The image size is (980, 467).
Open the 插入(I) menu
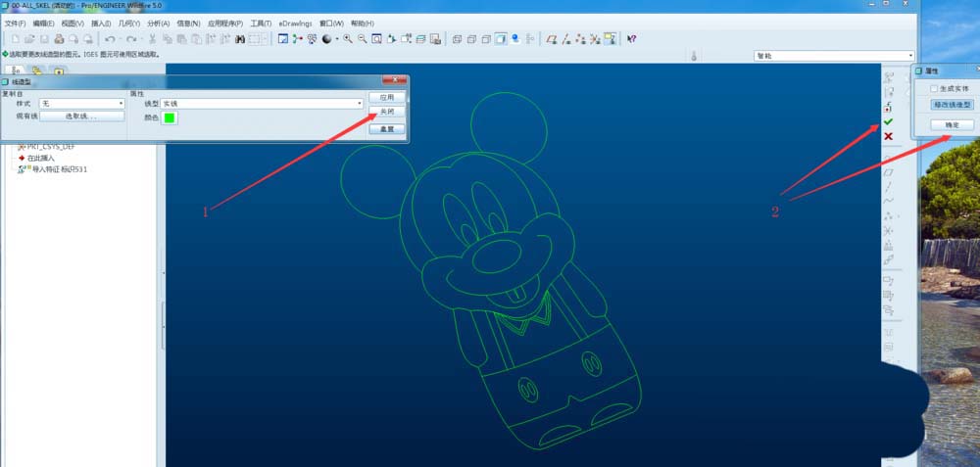click(x=101, y=23)
